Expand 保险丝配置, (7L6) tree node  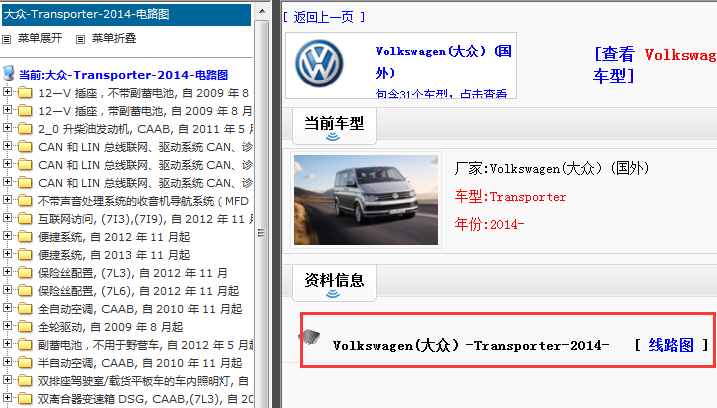click(7, 290)
